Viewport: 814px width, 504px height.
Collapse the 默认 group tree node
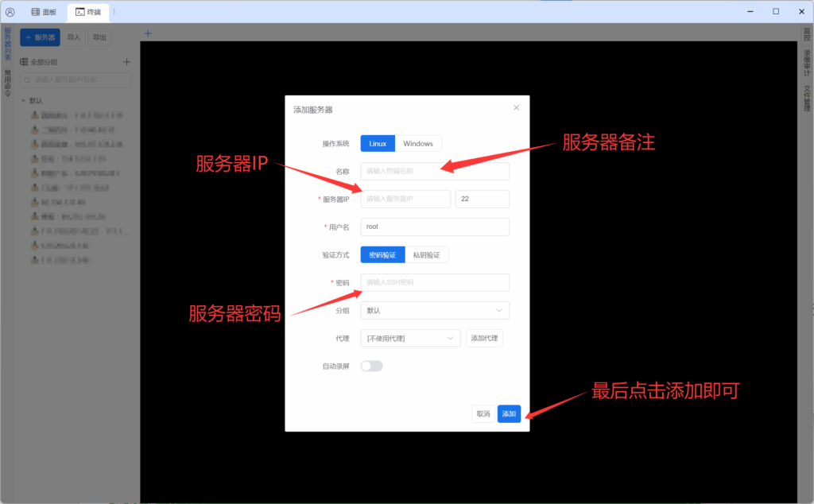click(x=23, y=101)
